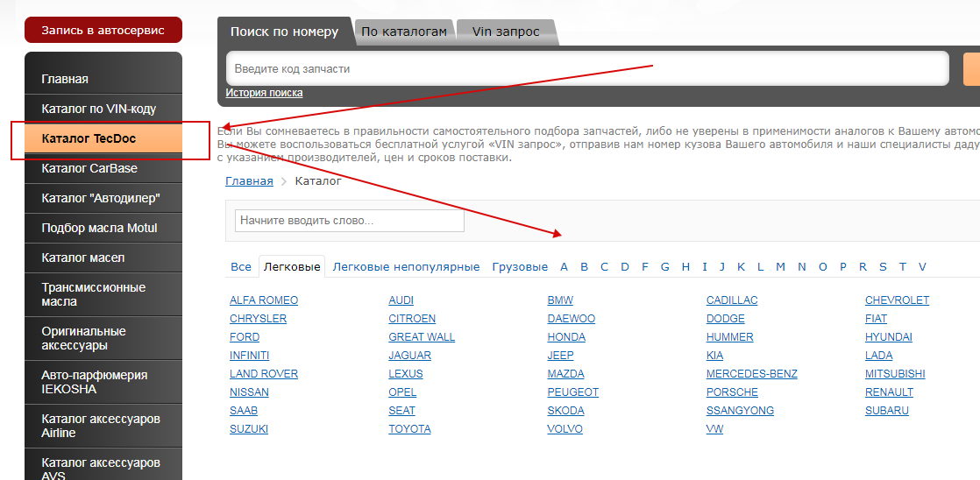This screenshot has width=980, height=480.
Task: Open BMW brand link
Action: pos(560,300)
